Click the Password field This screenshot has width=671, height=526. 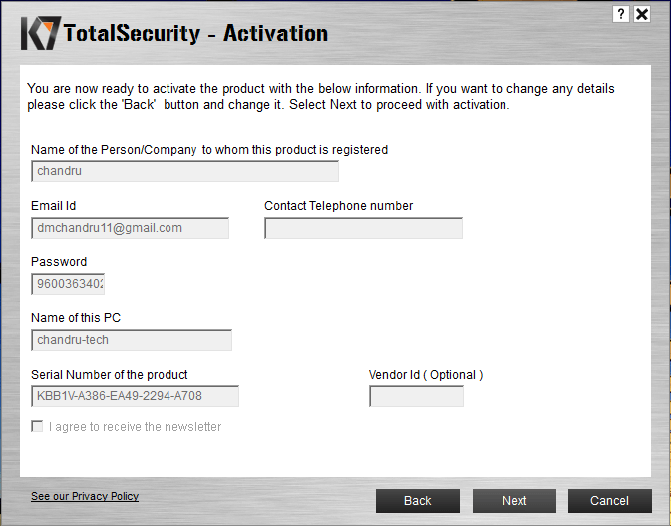point(68,284)
